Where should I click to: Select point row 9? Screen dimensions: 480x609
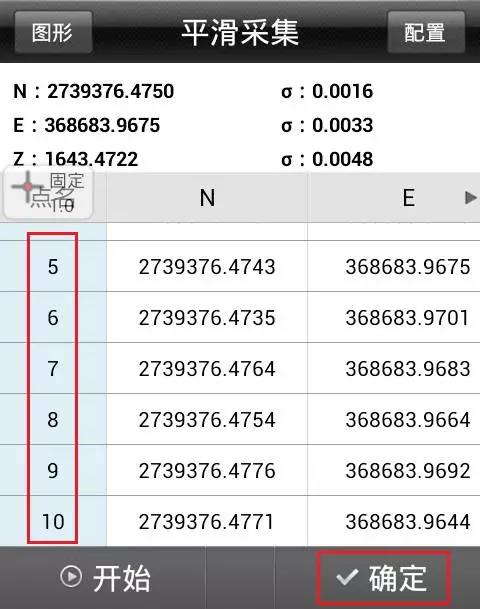[240, 470]
